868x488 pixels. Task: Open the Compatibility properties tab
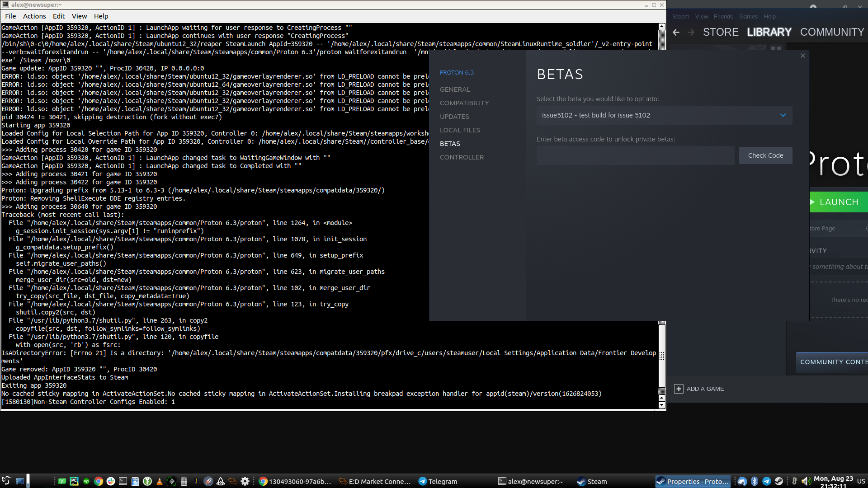tap(464, 103)
